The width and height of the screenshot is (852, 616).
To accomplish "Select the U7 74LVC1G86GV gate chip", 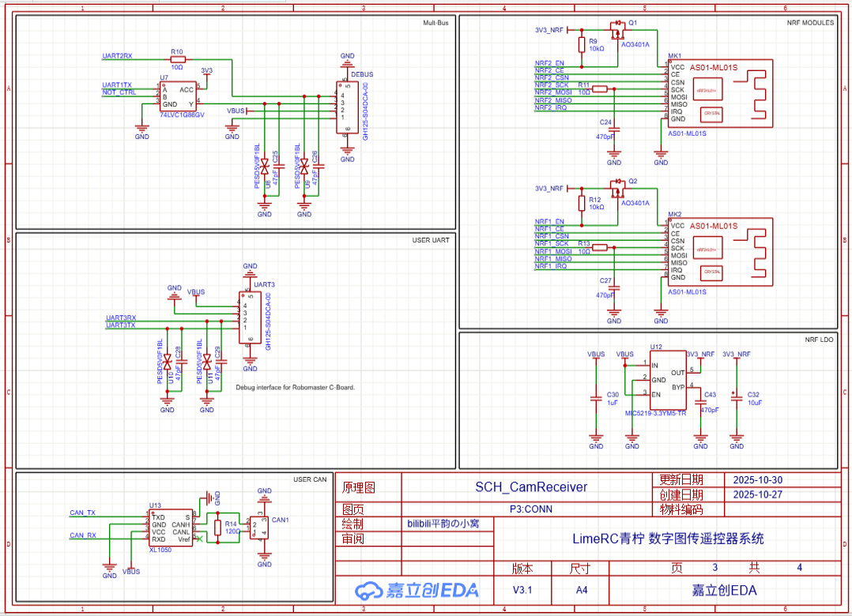I will tap(178, 97).
